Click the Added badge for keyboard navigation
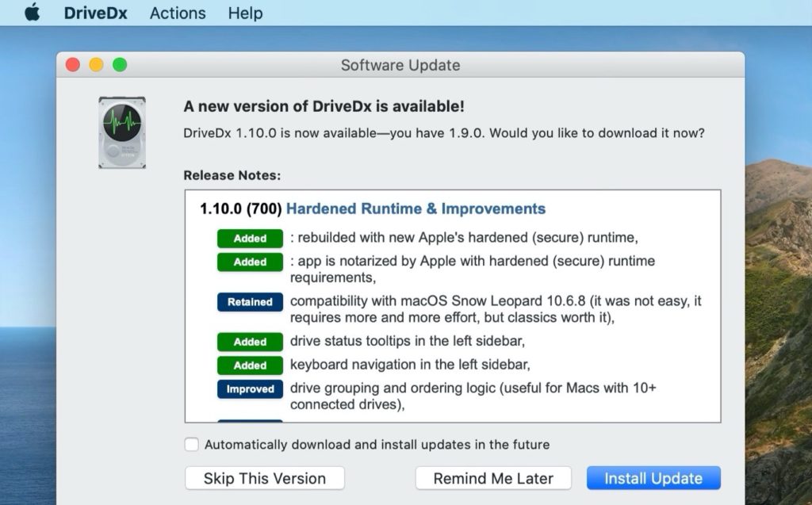Image resolution: width=812 pixels, height=505 pixels. (x=250, y=365)
